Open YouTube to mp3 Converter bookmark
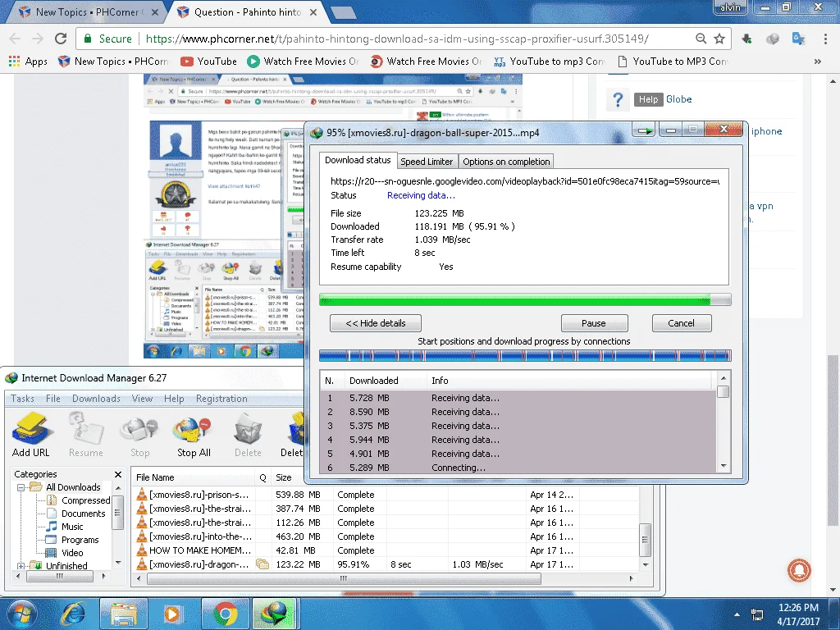This screenshot has width=840, height=630. (549, 61)
